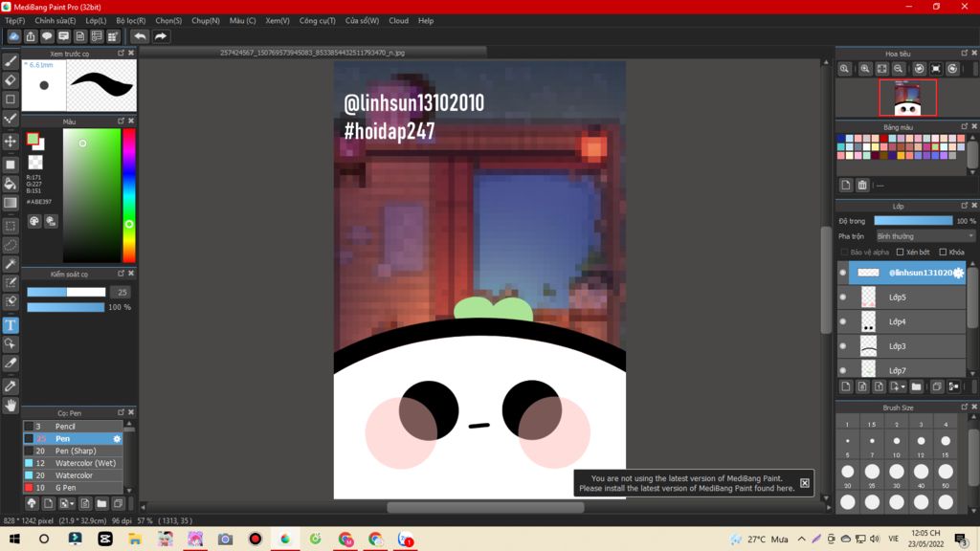The image size is (980, 551).
Task: Open Cloud menu
Action: click(x=399, y=21)
